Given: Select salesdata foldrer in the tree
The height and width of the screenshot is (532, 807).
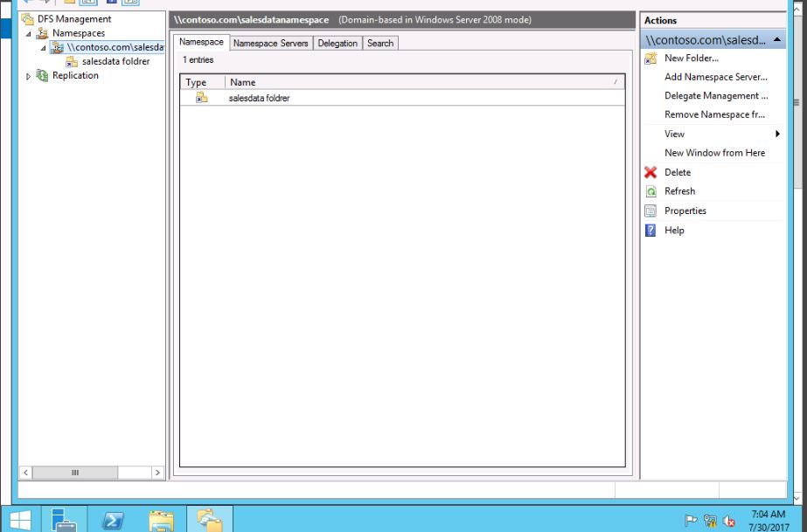Looking at the screenshot, I should tap(115, 62).
